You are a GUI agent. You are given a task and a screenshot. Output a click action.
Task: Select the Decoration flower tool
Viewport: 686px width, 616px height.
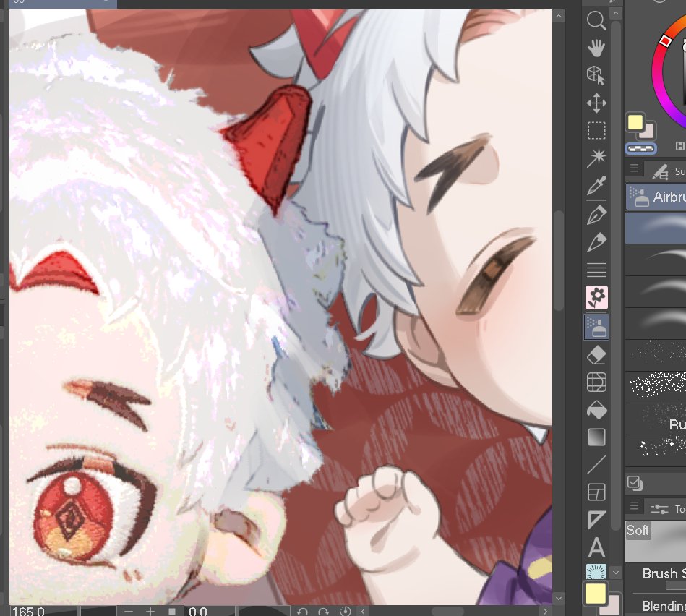click(x=596, y=297)
